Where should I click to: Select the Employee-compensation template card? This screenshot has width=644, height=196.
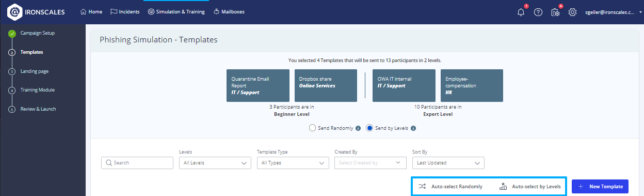click(472, 85)
